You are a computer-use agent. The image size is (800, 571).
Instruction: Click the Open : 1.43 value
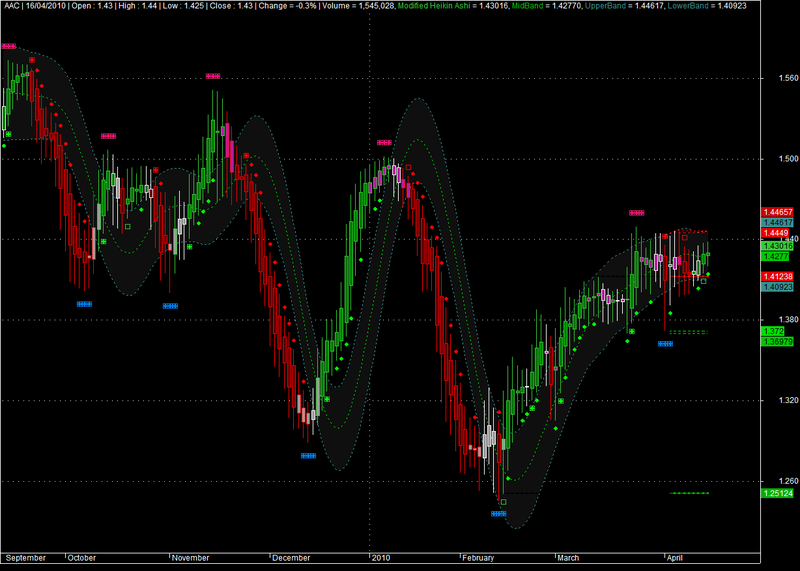[92, 6]
